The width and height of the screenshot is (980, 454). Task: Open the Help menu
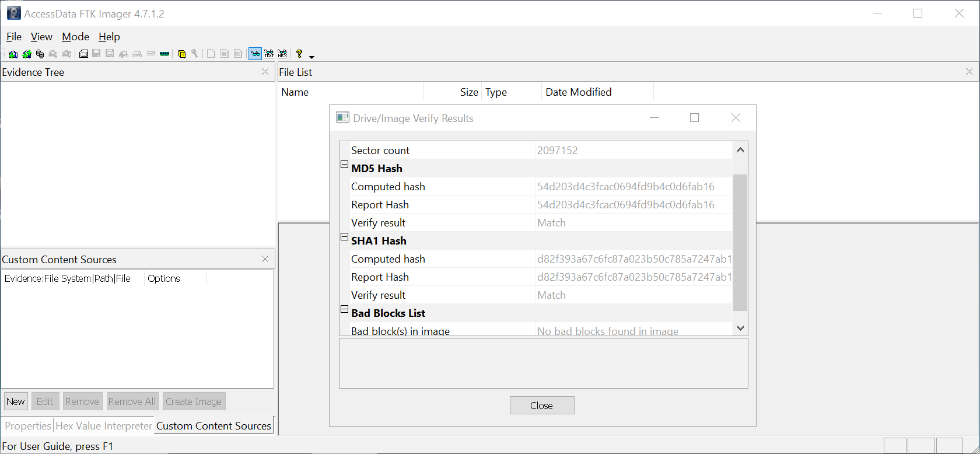(x=109, y=37)
